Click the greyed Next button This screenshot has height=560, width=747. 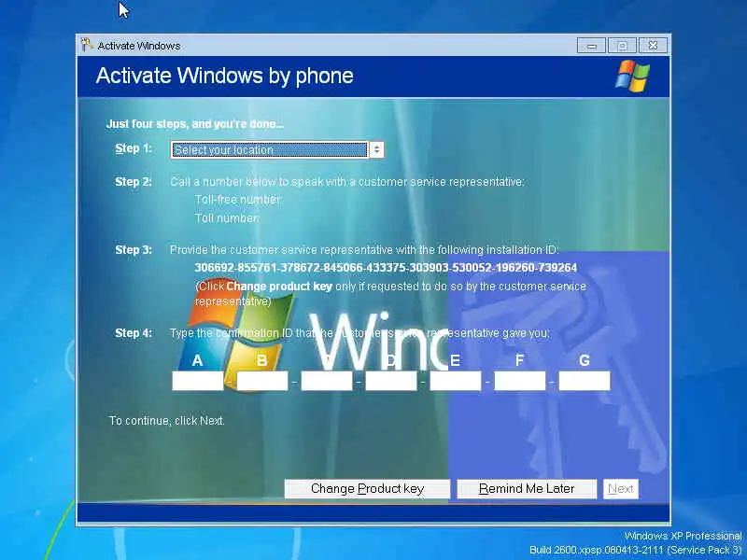click(621, 488)
